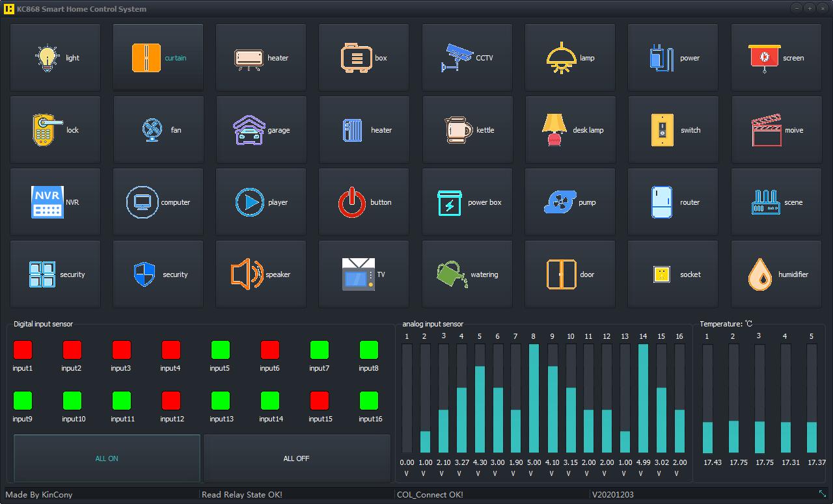833x504 pixels.
Task: Select the watering can icon
Action: pyautogui.click(x=452, y=274)
